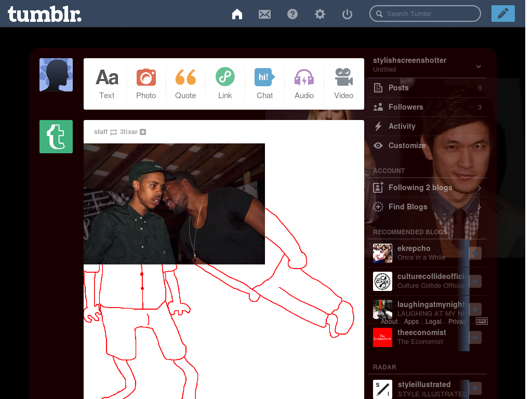Open the Legal footer link
Image resolution: width=532 pixels, height=399 pixels.
(x=433, y=321)
